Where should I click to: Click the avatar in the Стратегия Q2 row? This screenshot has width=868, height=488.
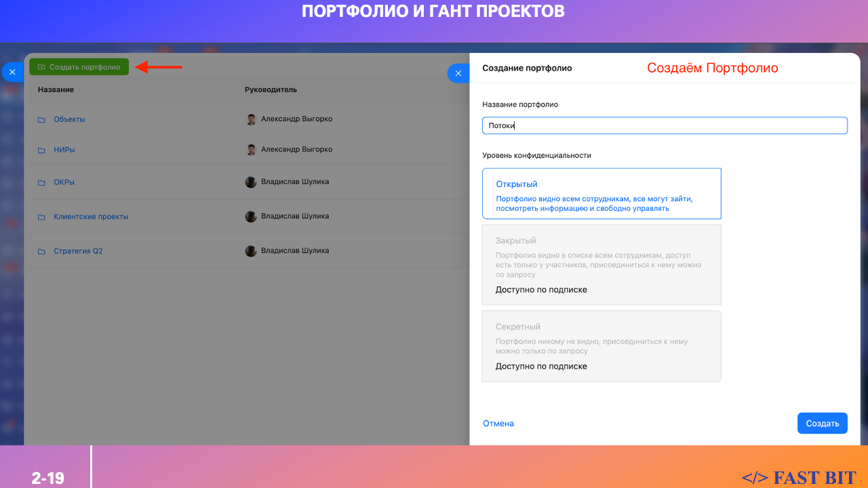pos(251,251)
